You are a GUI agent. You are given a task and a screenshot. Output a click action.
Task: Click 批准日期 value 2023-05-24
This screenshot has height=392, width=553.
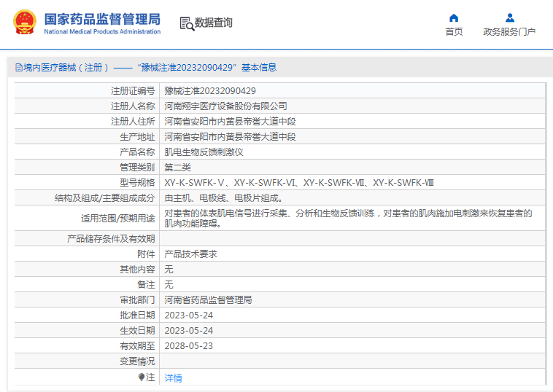pos(189,315)
